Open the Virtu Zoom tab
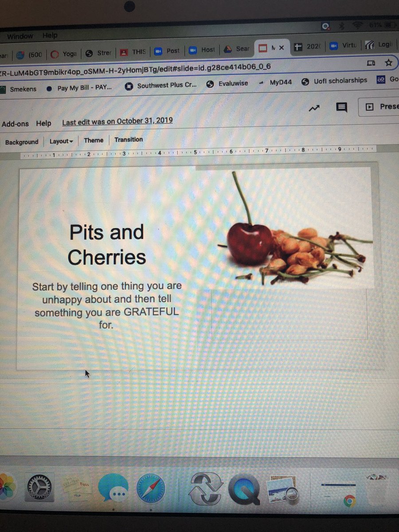 click(x=343, y=46)
